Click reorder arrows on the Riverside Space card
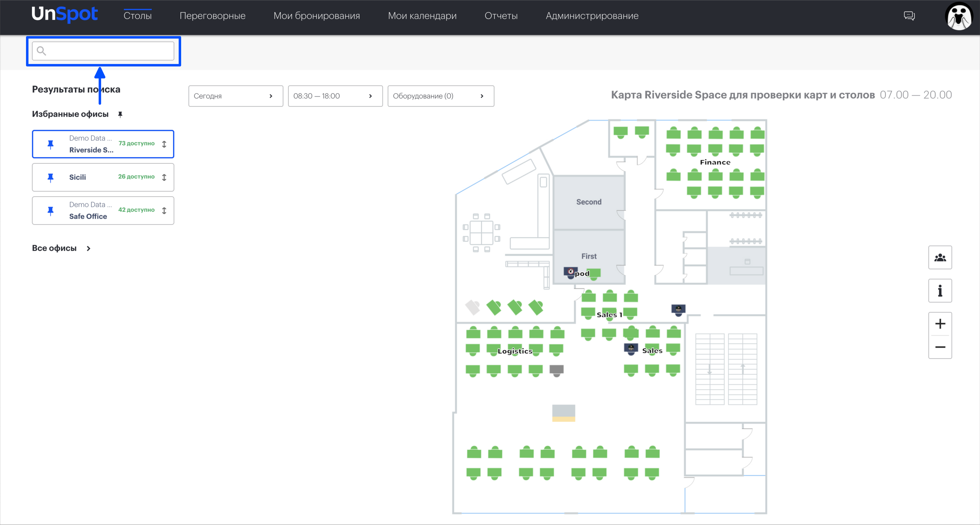The height and width of the screenshot is (525, 980). (x=164, y=144)
